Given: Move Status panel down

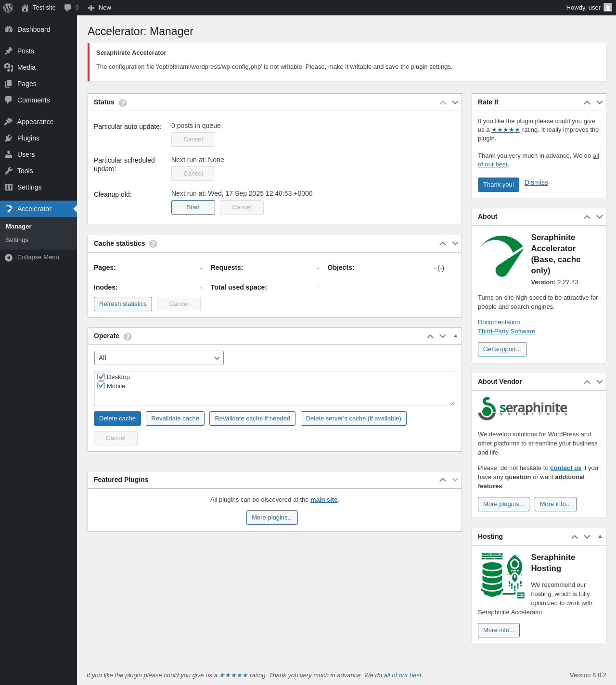Looking at the screenshot, I should [455, 102].
